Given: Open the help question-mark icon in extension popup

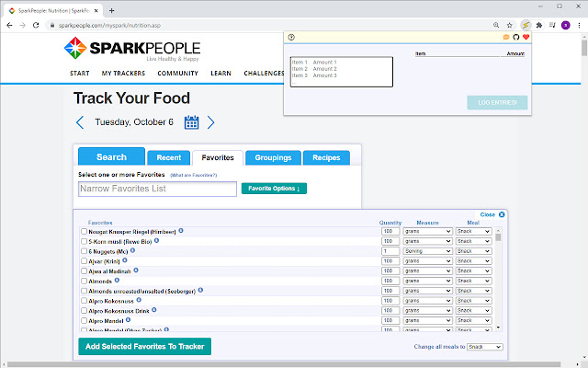Looking at the screenshot, I should 291,37.
